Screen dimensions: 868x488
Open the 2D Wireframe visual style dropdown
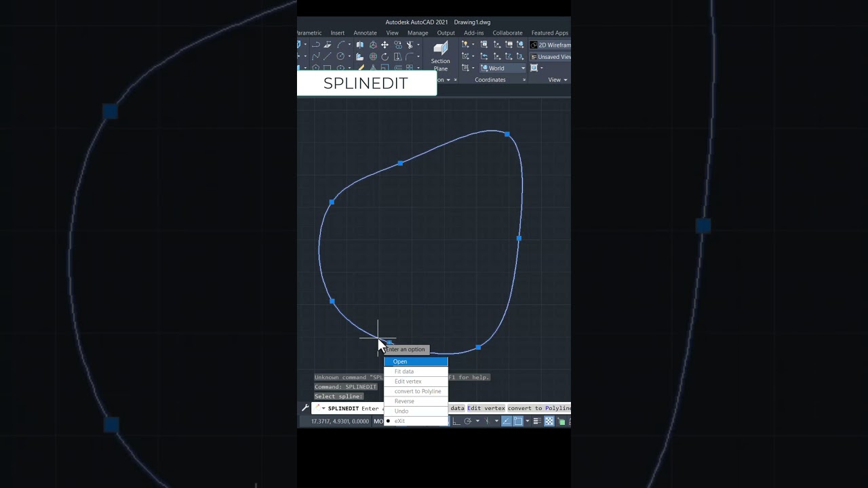(x=550, y=45)
